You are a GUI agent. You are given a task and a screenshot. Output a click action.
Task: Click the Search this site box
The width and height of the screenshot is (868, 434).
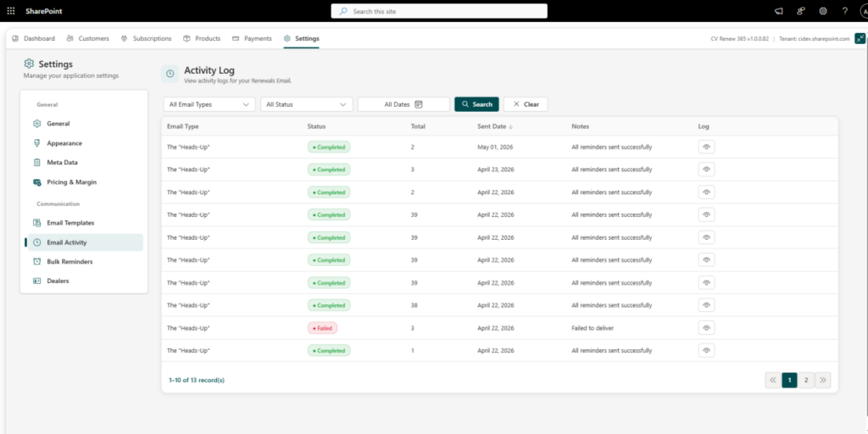[439, 11]
